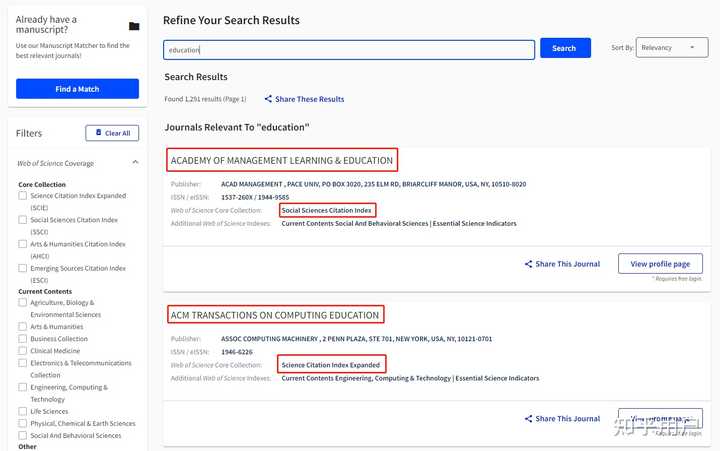Check the Arts & Humanities Current Contents filter
The image size is (720, 451).
pos(22,327)
